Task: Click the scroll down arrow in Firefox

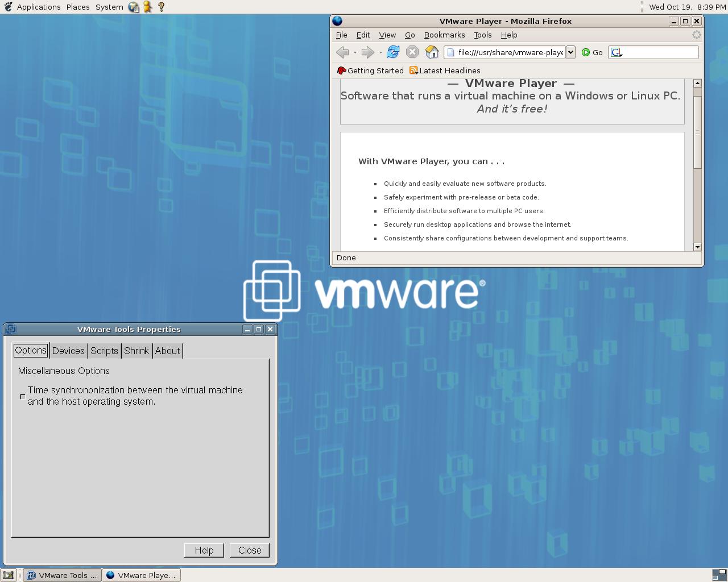Action: [x=697, y=247]
